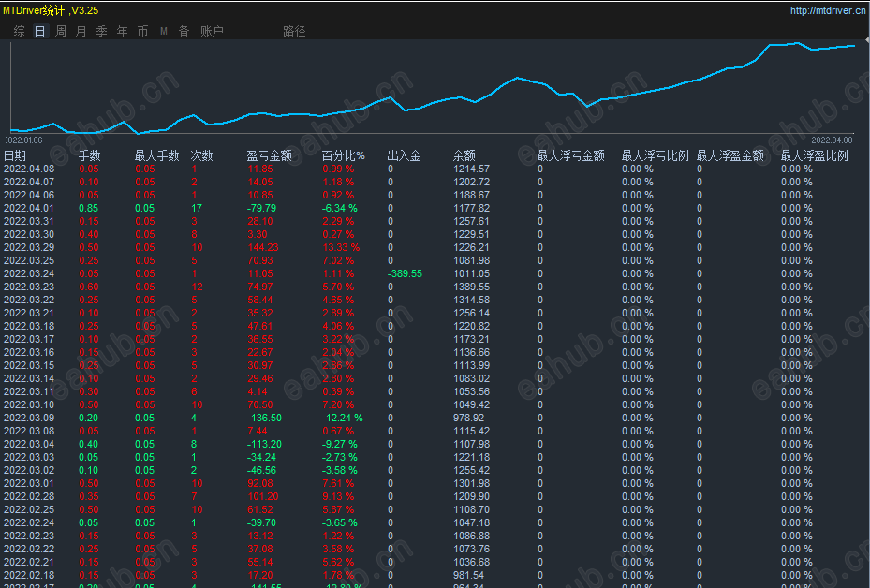Switch to the 年 yearly tab
Screen dimensions: 870x588
coord(122,31)
